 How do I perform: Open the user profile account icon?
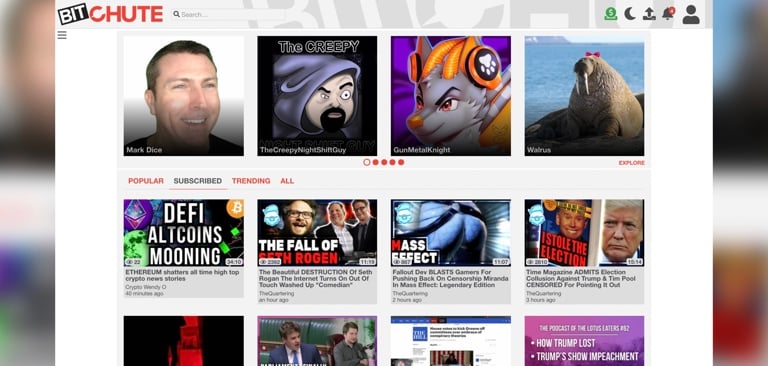click(x=691, y=15)
